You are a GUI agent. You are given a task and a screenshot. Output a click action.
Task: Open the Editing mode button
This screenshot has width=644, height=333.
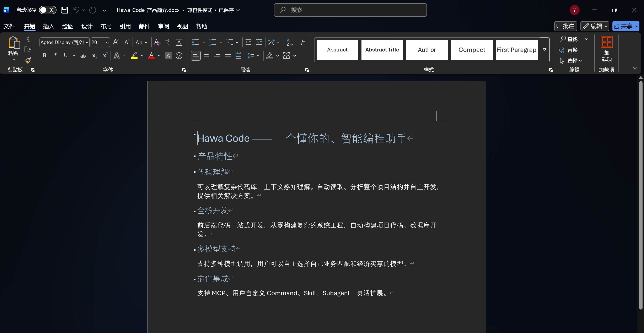(595, 26)
